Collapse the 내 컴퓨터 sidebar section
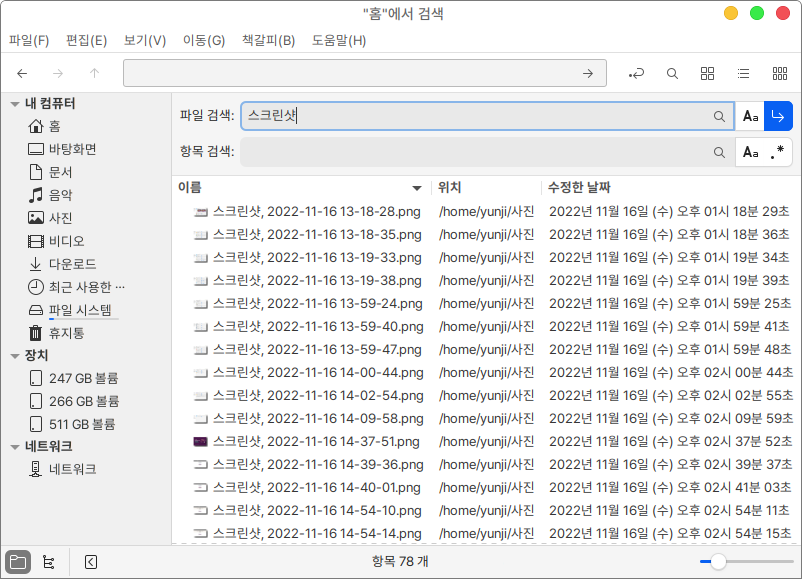 coord(14,104)
